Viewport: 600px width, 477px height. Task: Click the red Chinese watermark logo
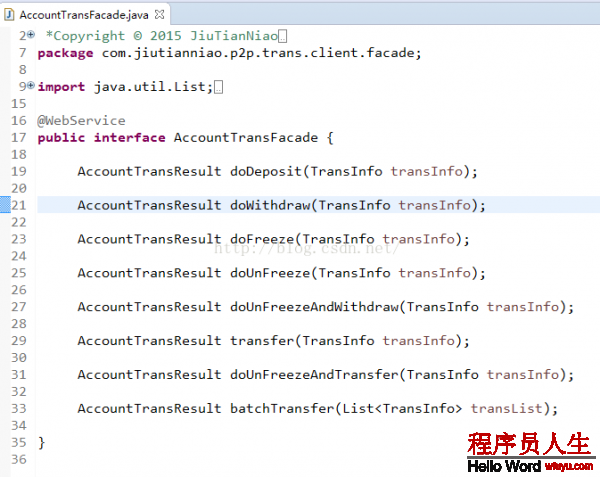click(530, 444)
